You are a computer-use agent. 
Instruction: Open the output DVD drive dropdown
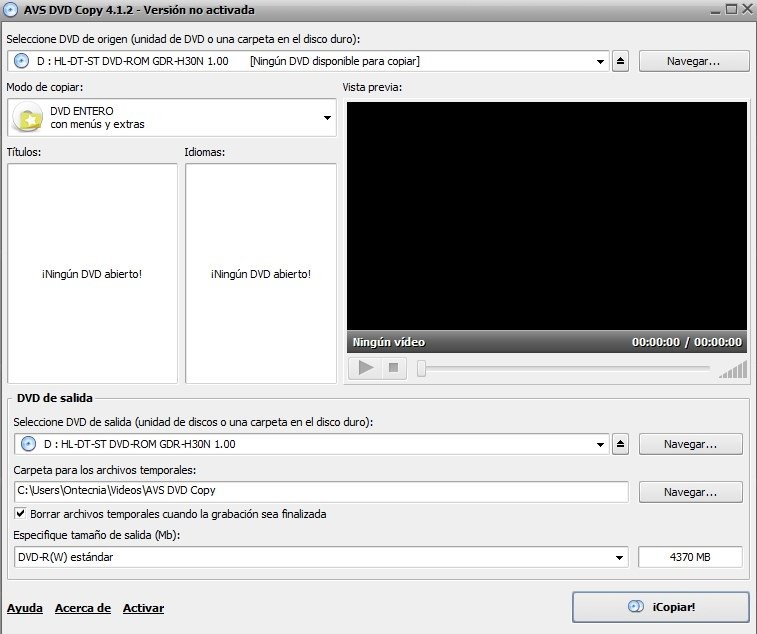(600, 444)
